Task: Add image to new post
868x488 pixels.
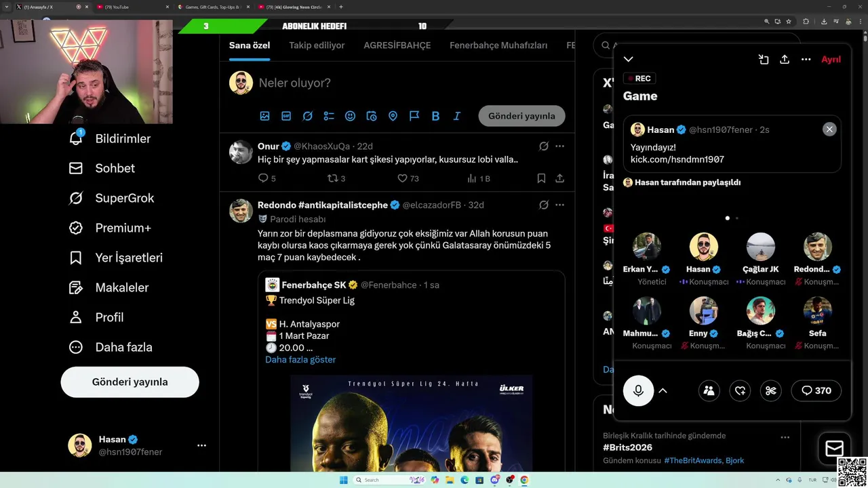Action: pos(264,116)
